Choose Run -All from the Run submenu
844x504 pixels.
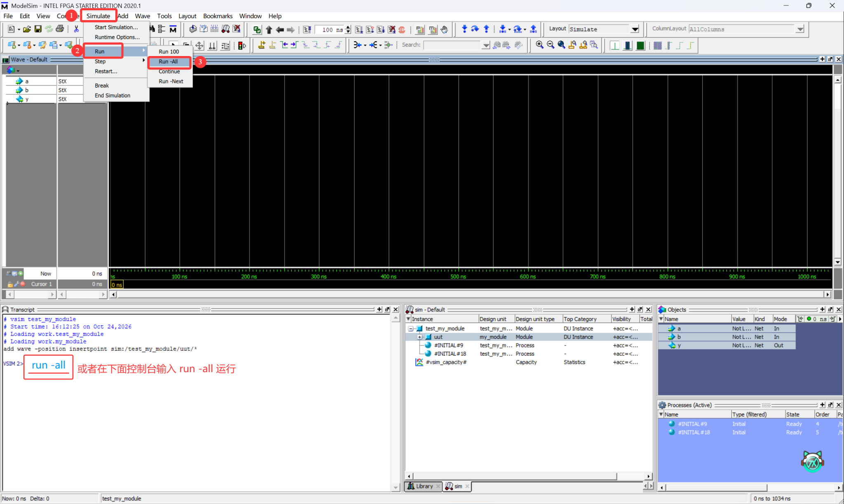pyautogui.click(x=169, y=61)
